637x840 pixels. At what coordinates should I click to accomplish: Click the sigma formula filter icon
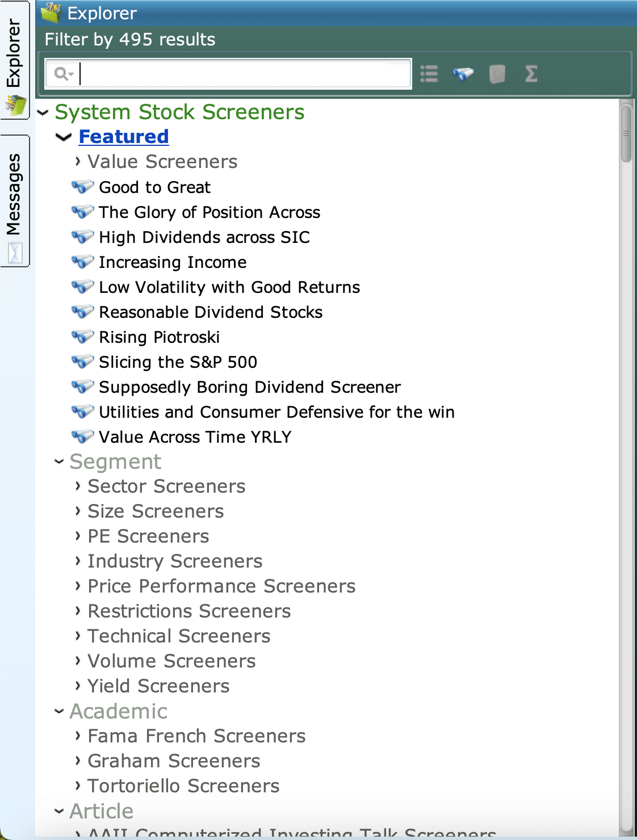[531, 74]
